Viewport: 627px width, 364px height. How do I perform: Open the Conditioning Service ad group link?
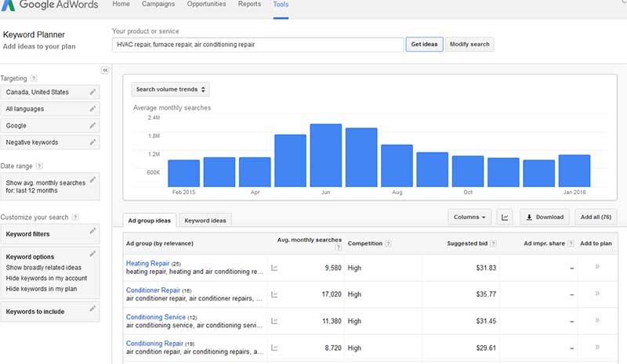click(156, 317)
